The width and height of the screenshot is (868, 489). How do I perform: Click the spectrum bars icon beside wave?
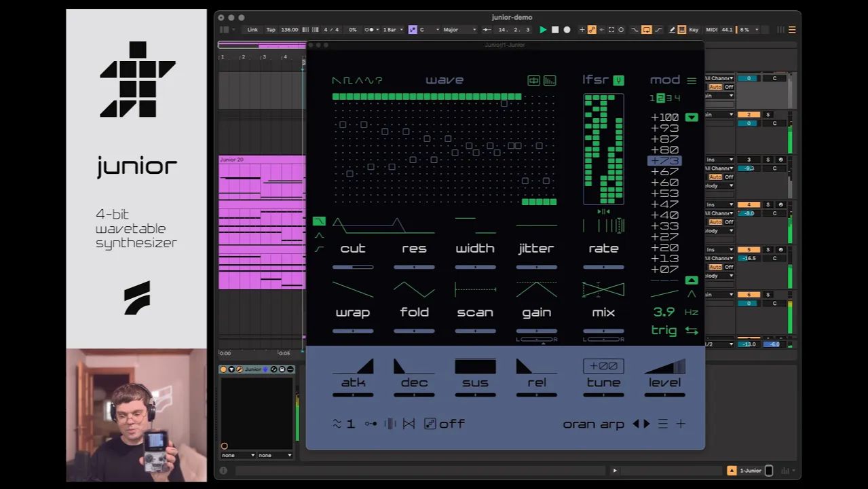point(550,81)
